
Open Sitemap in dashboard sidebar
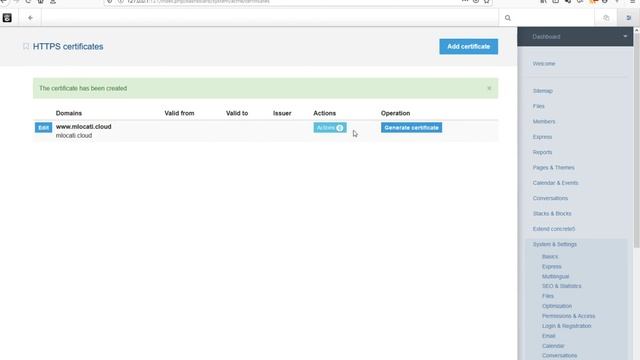click(542, 91)
